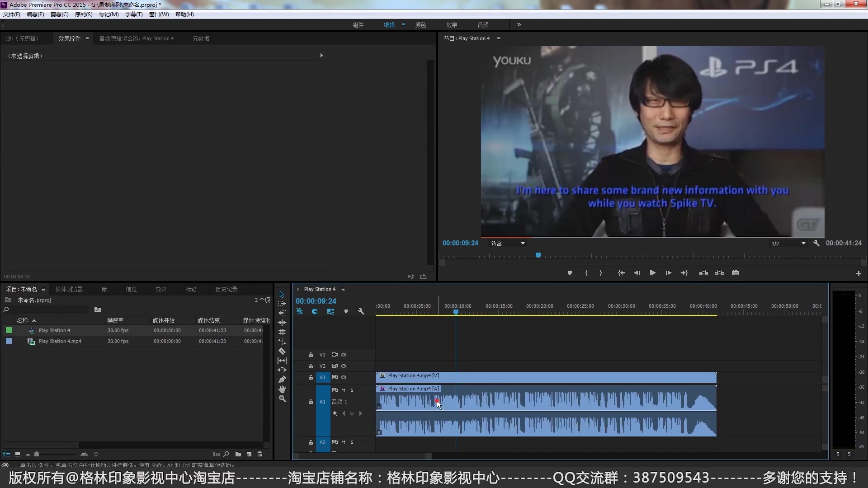
Task: Expand the workspace overflow chevron
Action: pos(519,25)
